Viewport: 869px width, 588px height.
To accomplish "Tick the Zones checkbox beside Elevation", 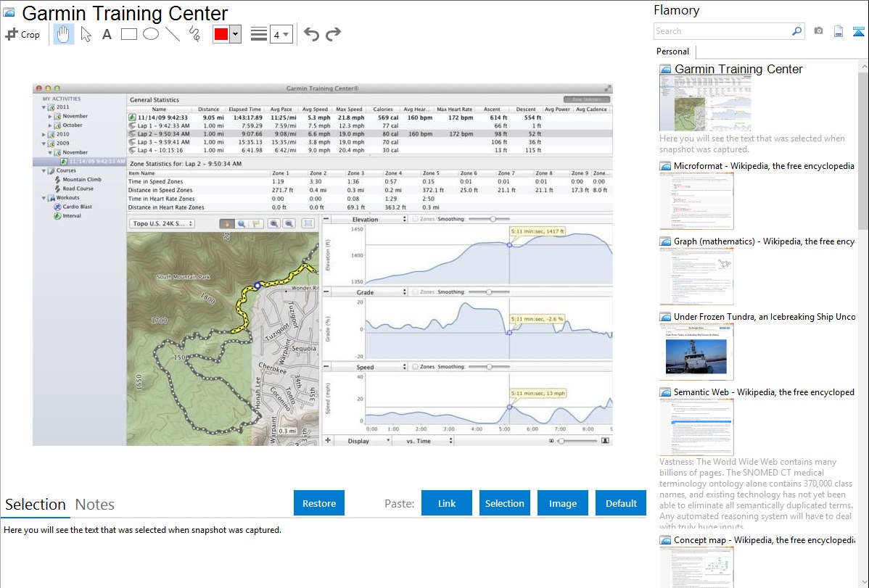I will (x=415, y=219).
